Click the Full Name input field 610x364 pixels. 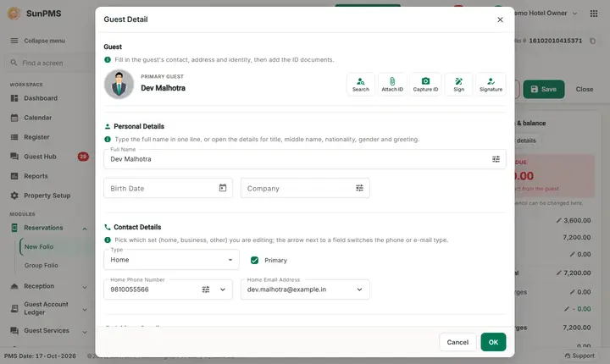point(305,159)
